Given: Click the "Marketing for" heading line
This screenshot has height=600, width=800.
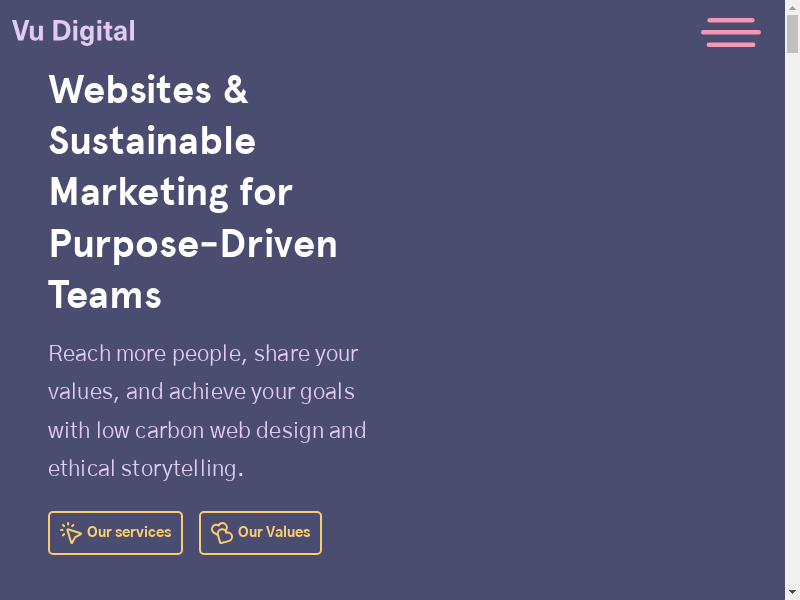Looking at the screenshot, I should coord(170,192).
